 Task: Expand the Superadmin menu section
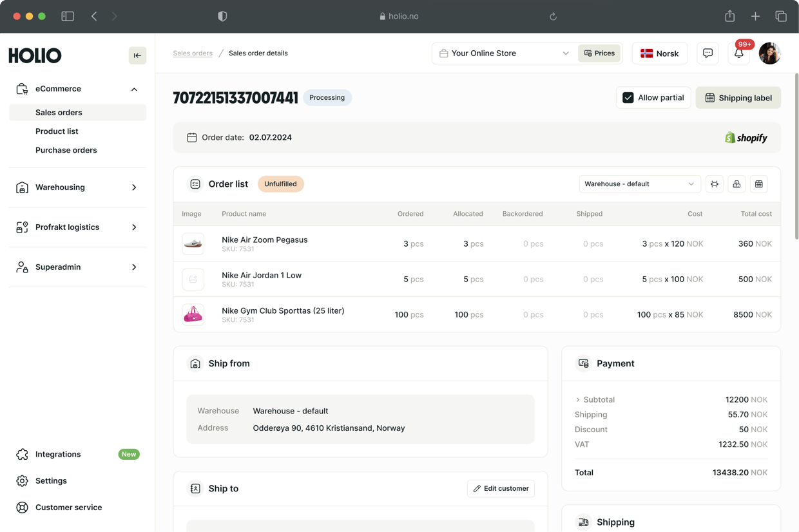point(134,267)
